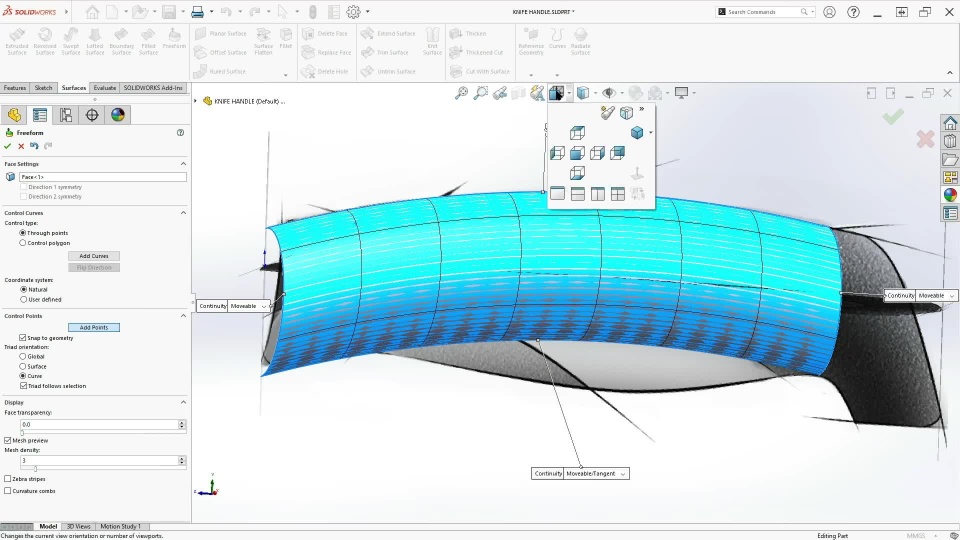The image size is (960, 540).
Task: Click New View telescope icon in popup
Action: pyautogui.click(x=607, y=113)
